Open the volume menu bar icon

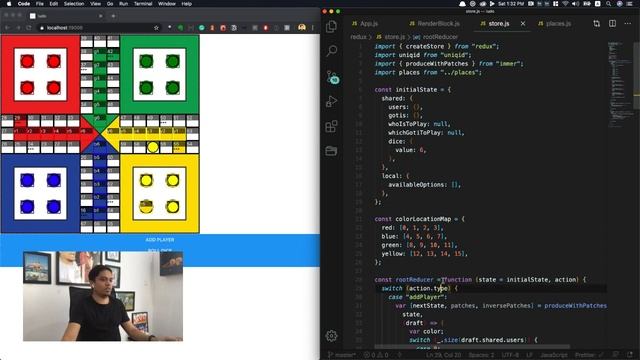pos(575,4)
